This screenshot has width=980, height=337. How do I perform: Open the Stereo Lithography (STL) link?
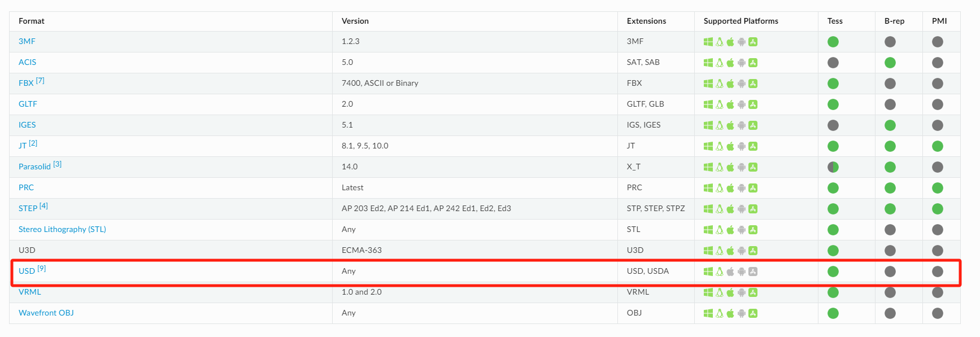(62, 229)
